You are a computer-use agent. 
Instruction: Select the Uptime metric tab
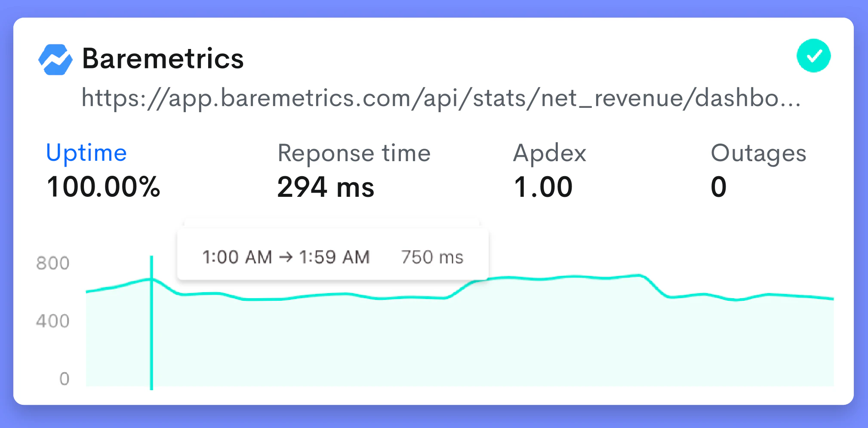tap(86, 153)
